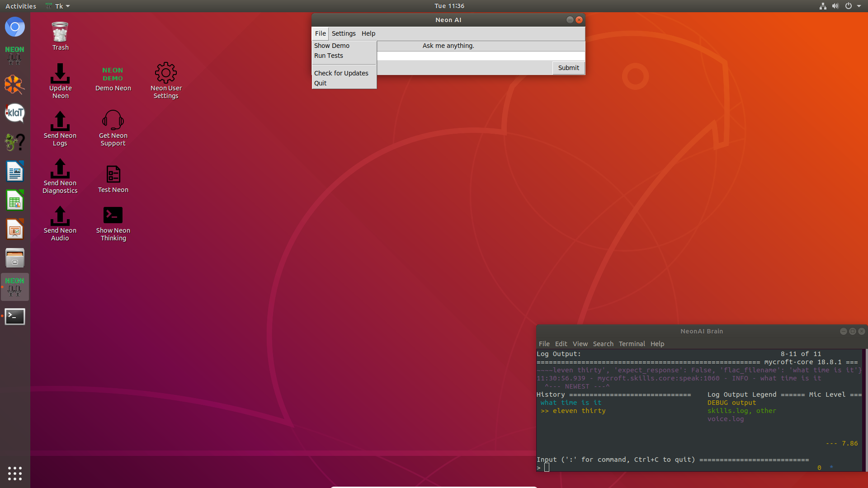Choose Check for Updates menu entry

[344, 73]
